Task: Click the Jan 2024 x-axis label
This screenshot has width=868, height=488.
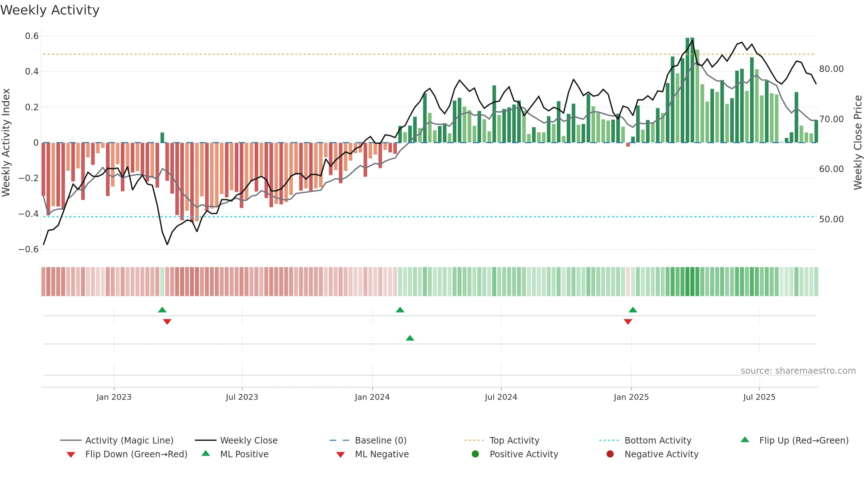Action: coord(372,397)
